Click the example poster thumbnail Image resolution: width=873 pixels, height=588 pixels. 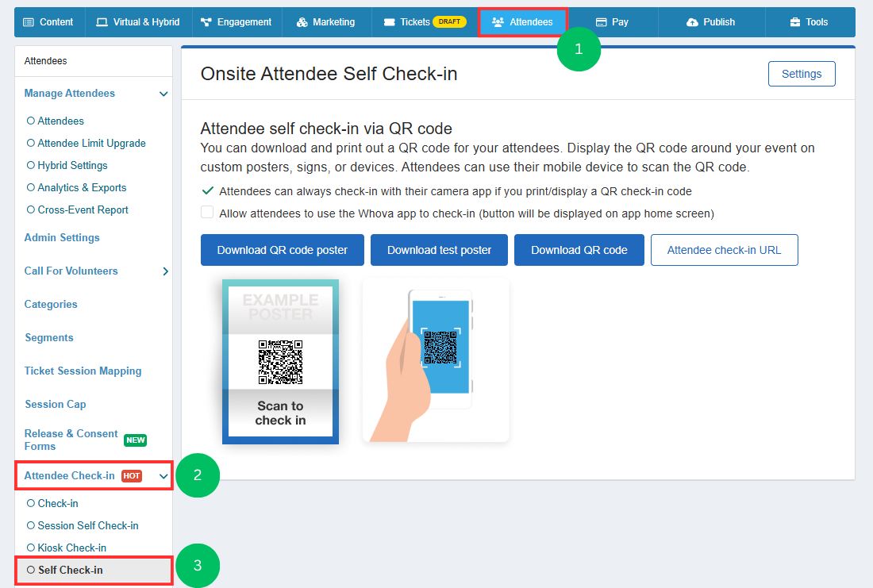click(281, 362)
